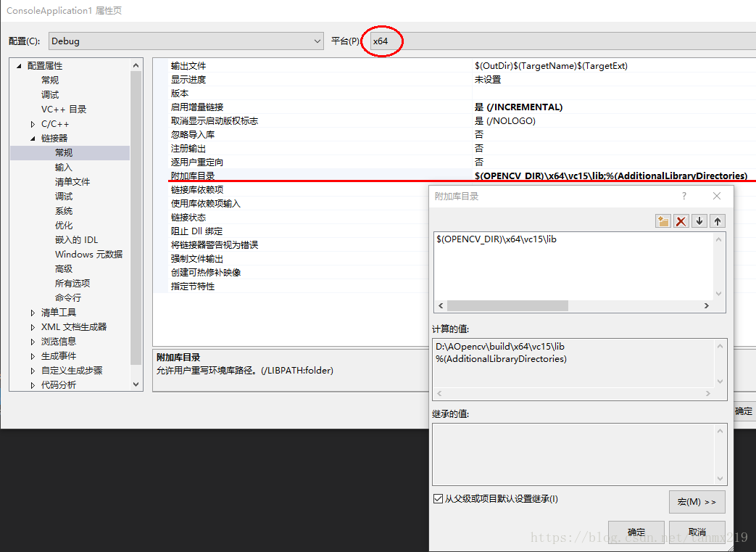Click the $(OPENCV_DIR)\x64\vc15\lib edit line
The width and height of the screenshot is (756, 552).
(x=496, y=239)
